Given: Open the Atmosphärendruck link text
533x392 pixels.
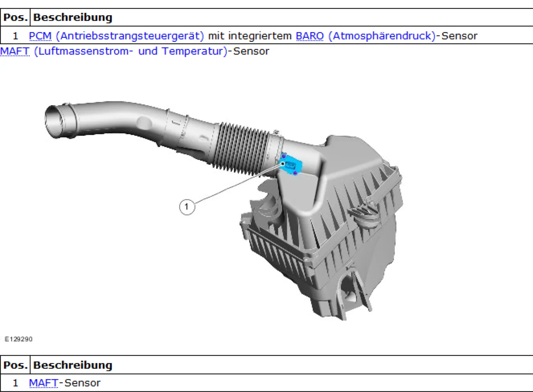Looking at the screenshot, I should tap(382, 36).
